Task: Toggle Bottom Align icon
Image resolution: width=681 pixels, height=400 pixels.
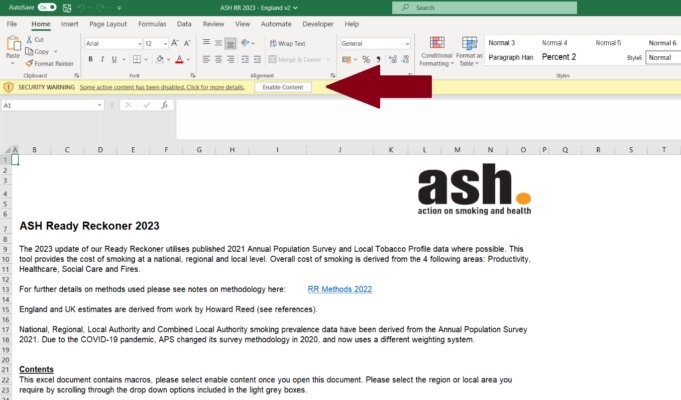Action: (x=230, y=43)
